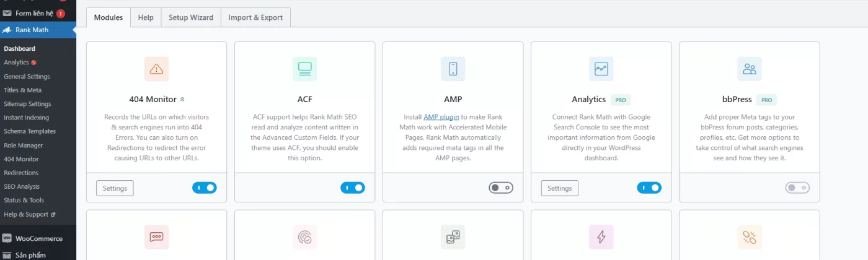Open Instant Indexing in sidebar

(26, 118)
